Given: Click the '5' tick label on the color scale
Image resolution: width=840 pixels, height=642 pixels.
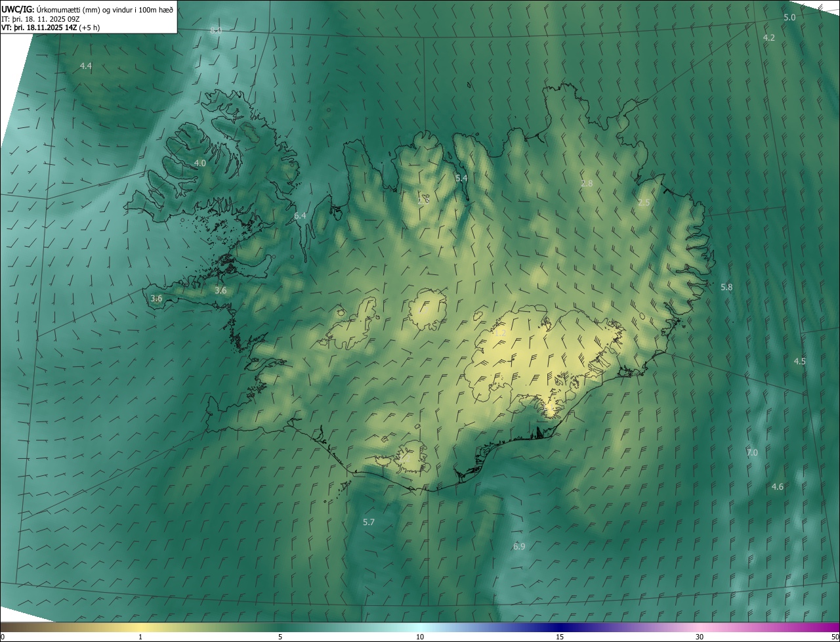Looking at the screenshot, I should pos(280,637).
